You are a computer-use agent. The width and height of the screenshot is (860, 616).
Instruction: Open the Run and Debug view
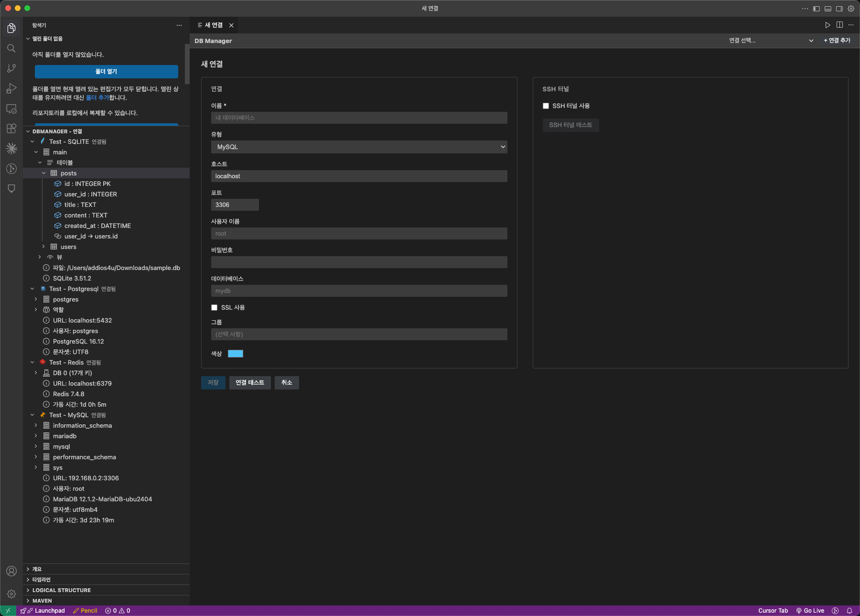11,88
